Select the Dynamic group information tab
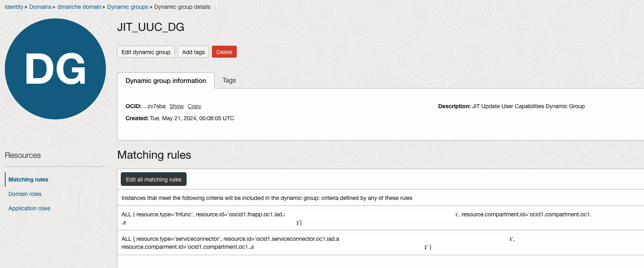 [x=166, y=81]
